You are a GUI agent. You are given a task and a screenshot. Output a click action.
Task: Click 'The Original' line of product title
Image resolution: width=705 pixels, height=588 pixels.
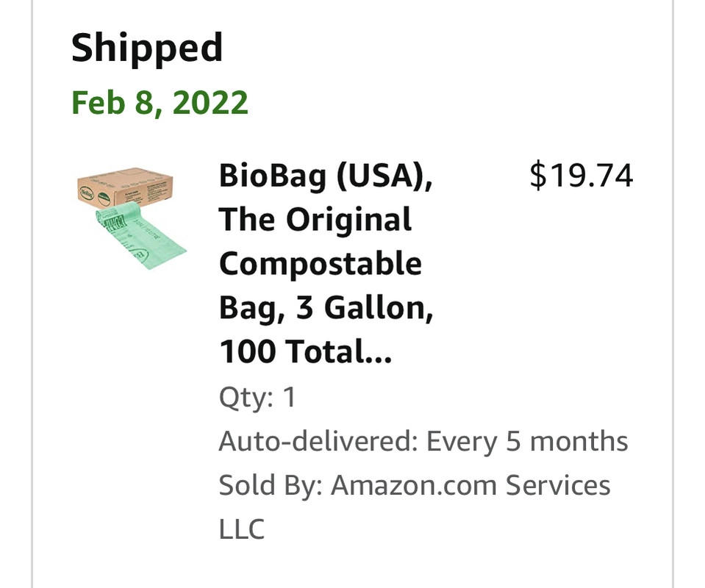(x=315, y=219)
